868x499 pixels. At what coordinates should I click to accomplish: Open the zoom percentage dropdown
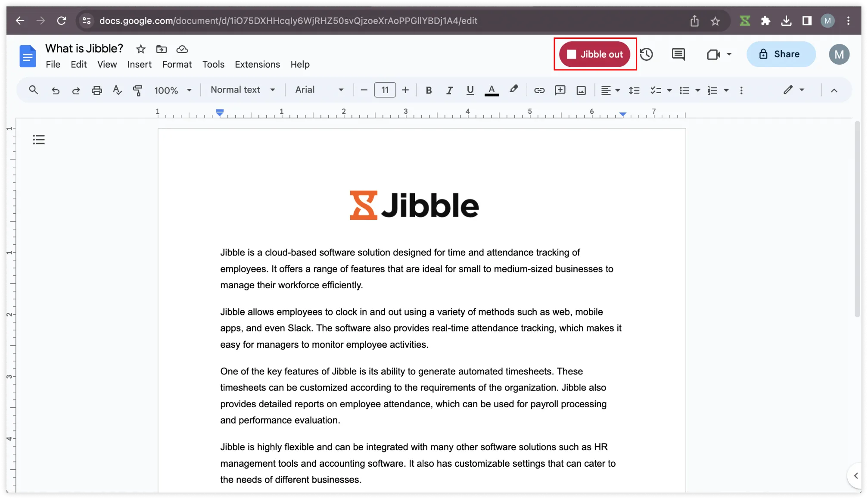coord(172,90)
